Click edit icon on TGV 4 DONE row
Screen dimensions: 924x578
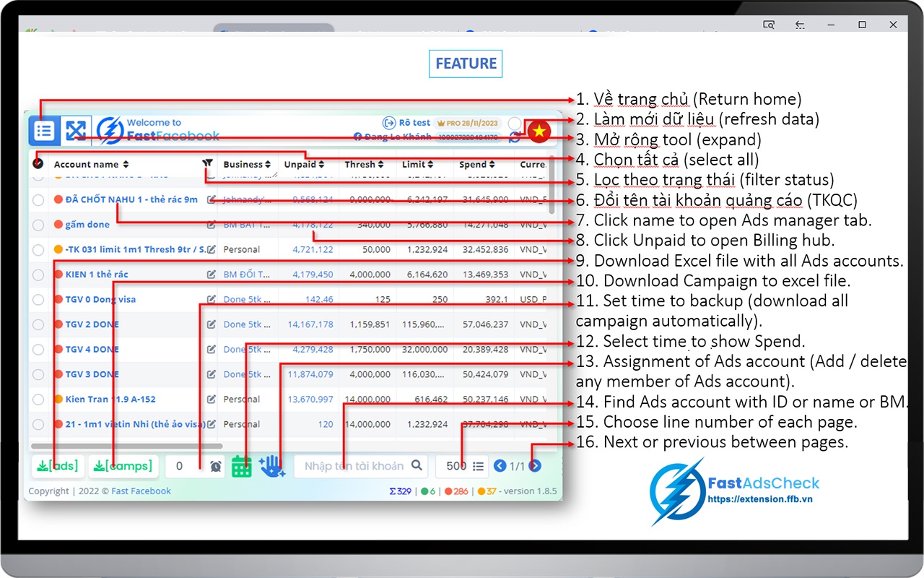point(211,349)
